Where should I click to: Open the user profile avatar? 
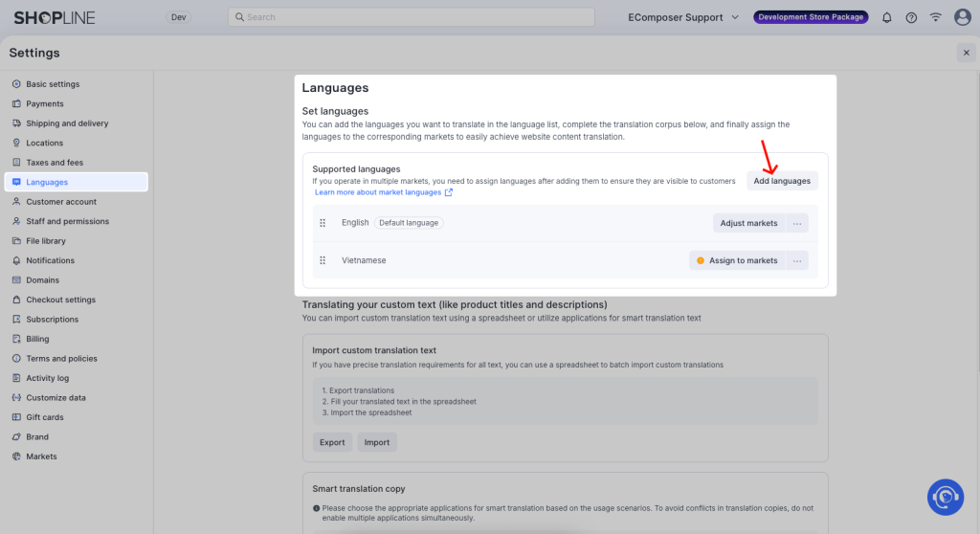coord(962,17)
